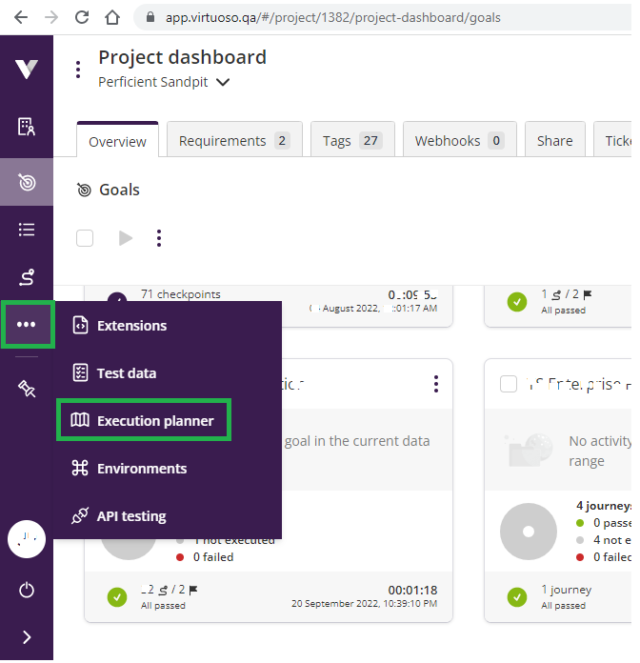Click the run goals play button
This screenshot has height=663, width=640.
(x=125, y=238)
